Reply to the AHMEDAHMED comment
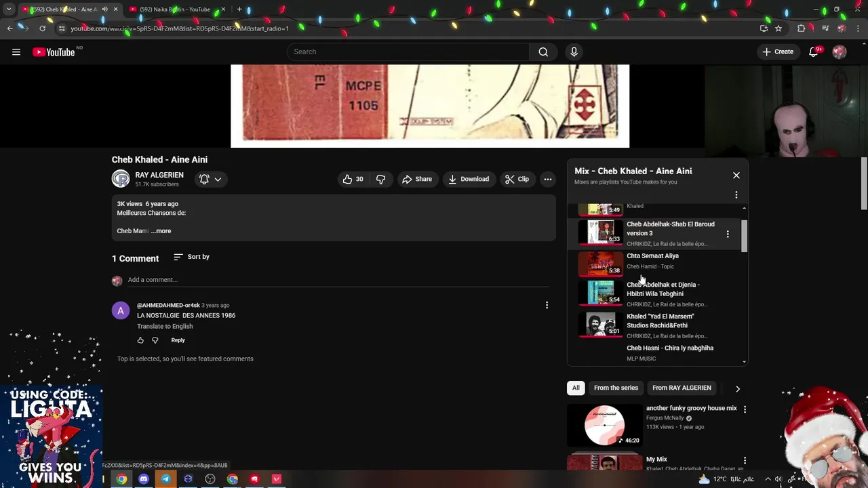 [178, 340]
